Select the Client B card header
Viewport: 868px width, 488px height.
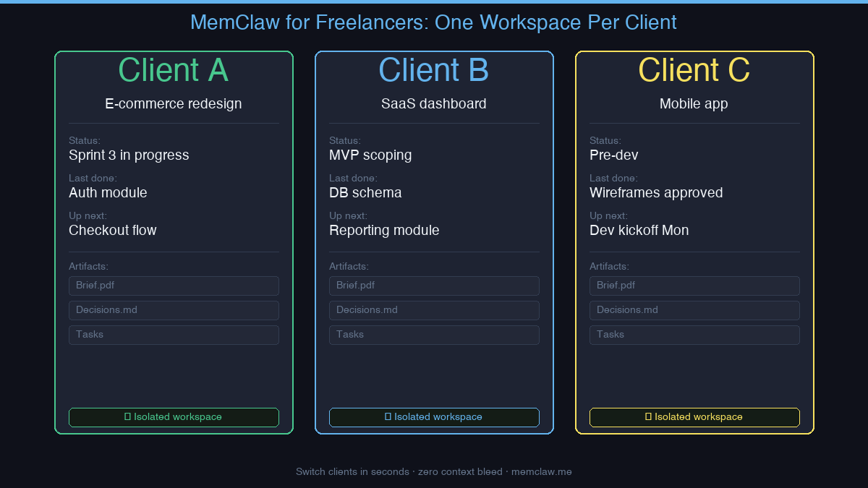(433, 70)
